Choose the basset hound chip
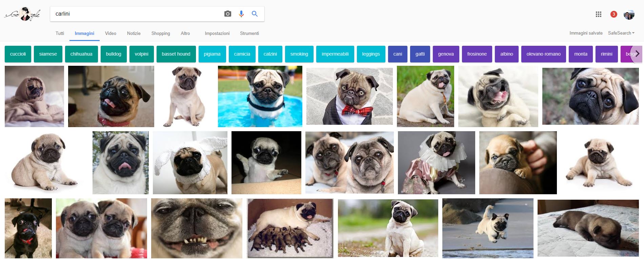 pos(176,54)
